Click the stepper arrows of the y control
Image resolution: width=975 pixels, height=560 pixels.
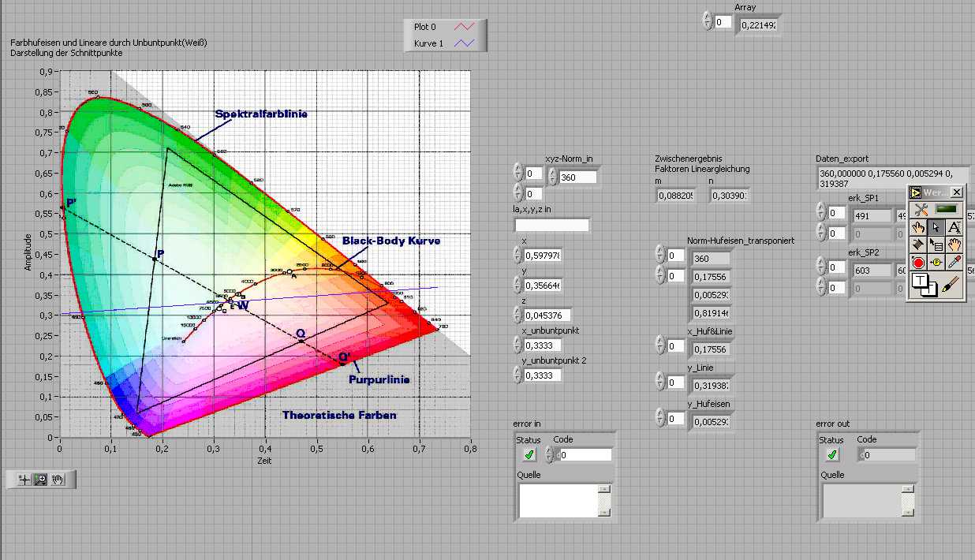coord(518,285)
